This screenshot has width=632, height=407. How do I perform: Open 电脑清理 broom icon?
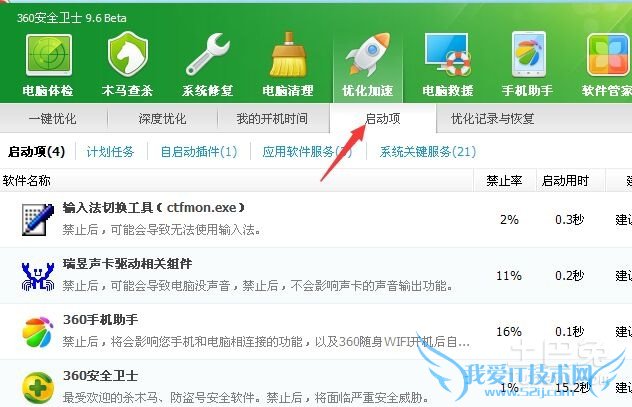(288, 54)
